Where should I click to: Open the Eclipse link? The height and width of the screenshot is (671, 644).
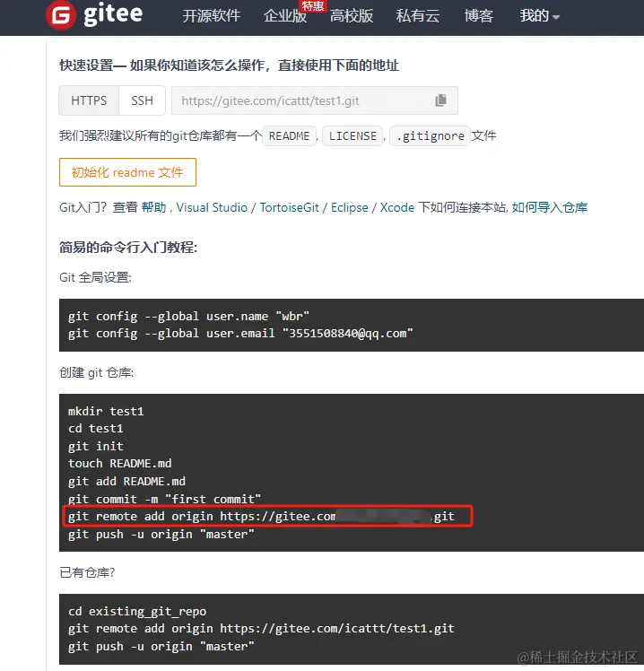coord(350,207)
